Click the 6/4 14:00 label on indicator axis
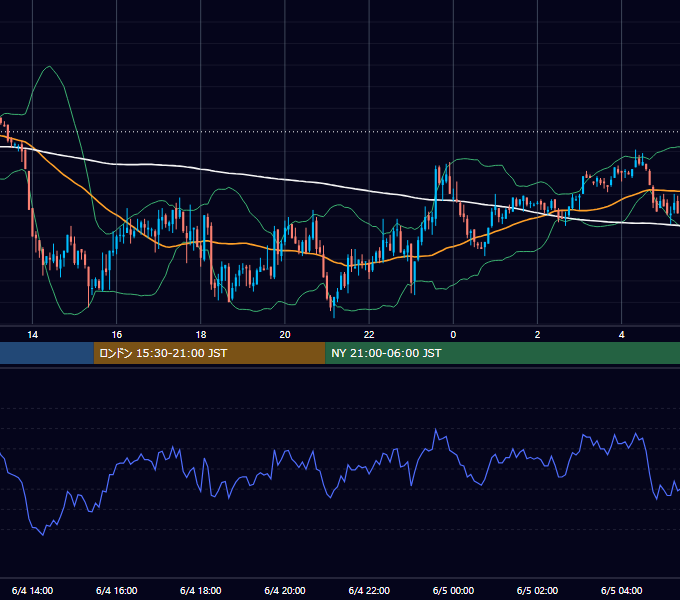680x600 pixels. tap(33, 590)
